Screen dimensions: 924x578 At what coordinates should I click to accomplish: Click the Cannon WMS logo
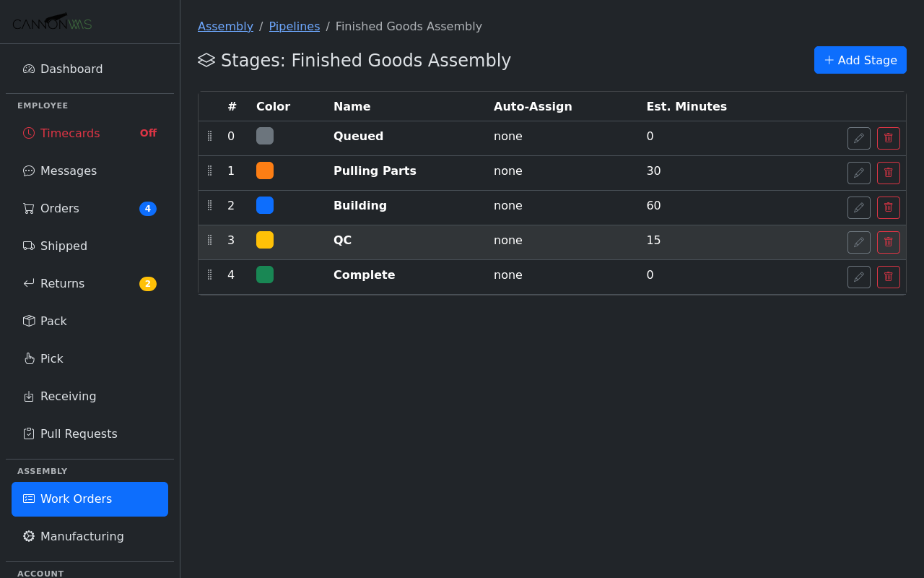[52, 22]
